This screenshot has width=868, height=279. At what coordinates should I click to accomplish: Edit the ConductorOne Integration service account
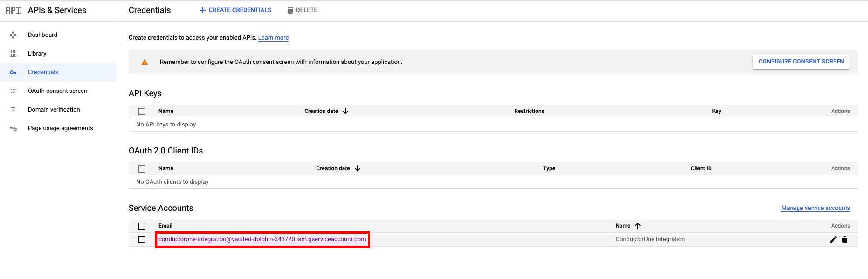(834, 239)
